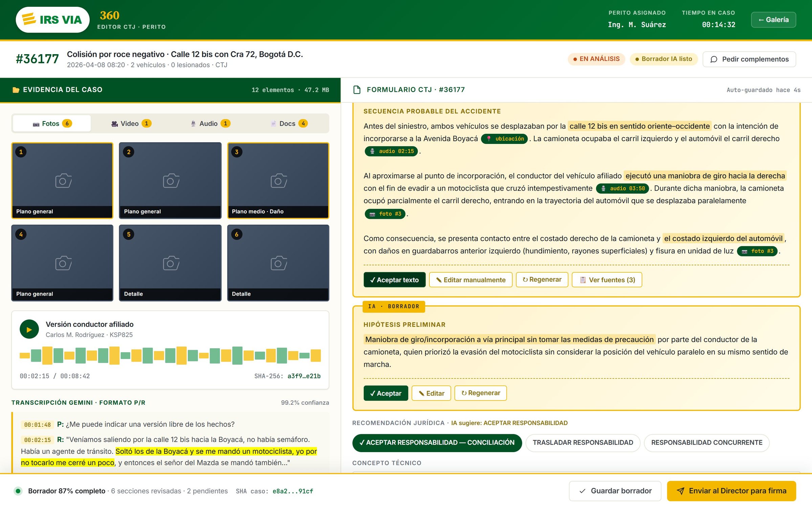The width and height of the screenshot is (812, 508).
Task: Click the formulario document icon
Action: pyautogui.click(x=357, y=90)
